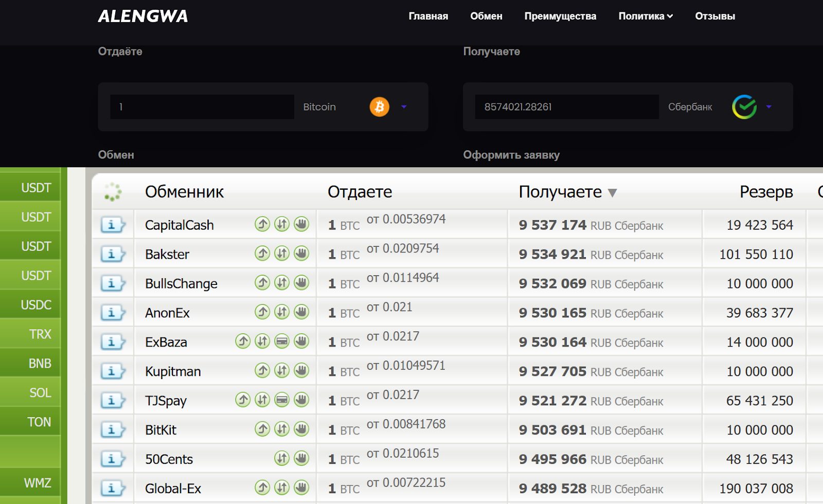Click the hand icon in CapitalCash row
Screen dimensions: 823x504
point(301,224)
